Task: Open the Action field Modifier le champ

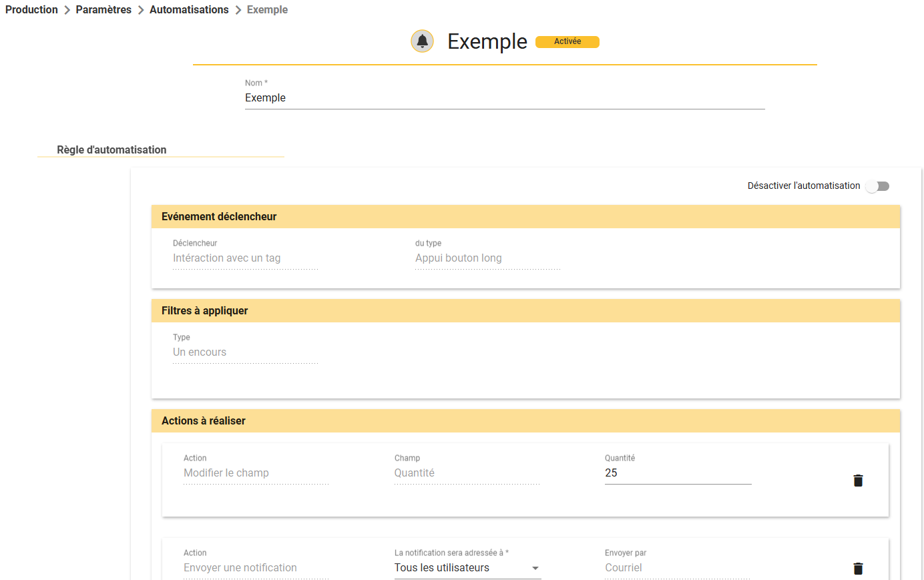Action: click(256, 473)
